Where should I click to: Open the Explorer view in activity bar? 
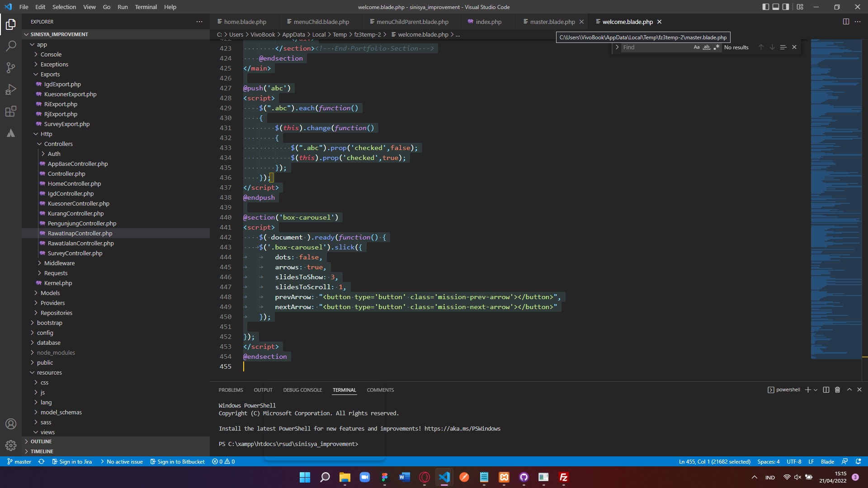click(x=11, y=24)
